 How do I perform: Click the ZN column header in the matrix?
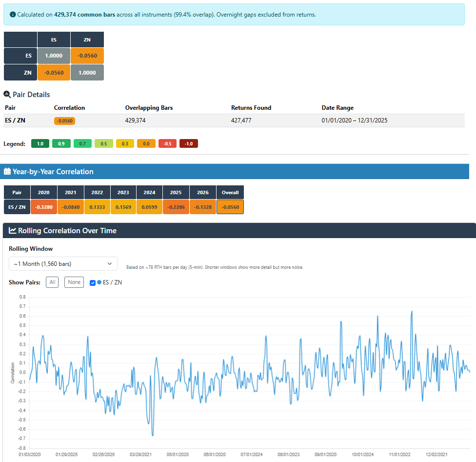(87, 40)
